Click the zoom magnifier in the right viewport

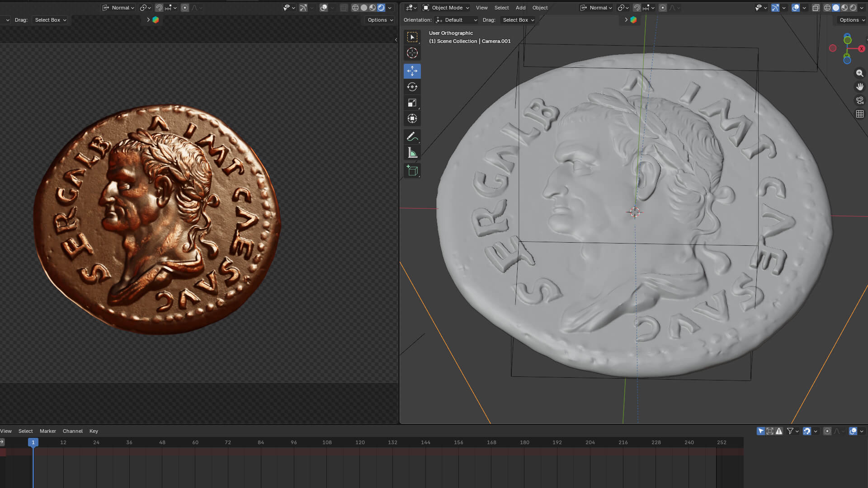(x=859, y=73)
